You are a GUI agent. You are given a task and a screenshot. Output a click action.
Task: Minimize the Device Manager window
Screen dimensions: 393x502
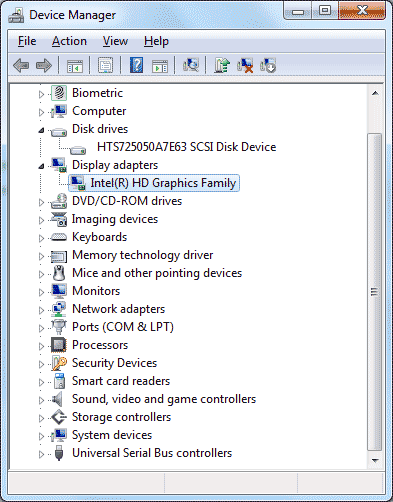point(298,12)
